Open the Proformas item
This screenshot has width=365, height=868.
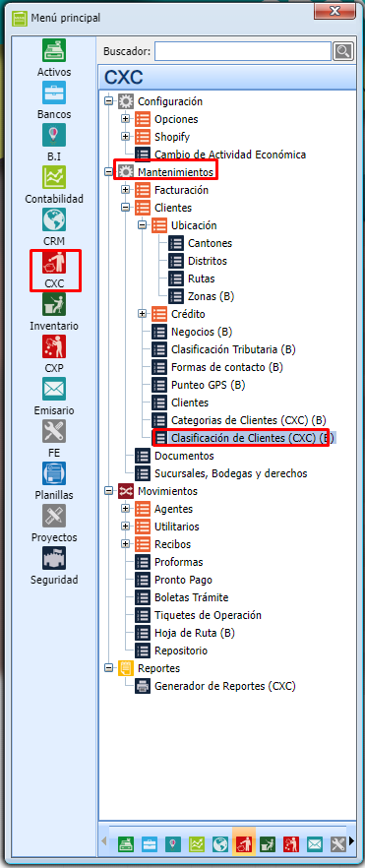[179, 562]
